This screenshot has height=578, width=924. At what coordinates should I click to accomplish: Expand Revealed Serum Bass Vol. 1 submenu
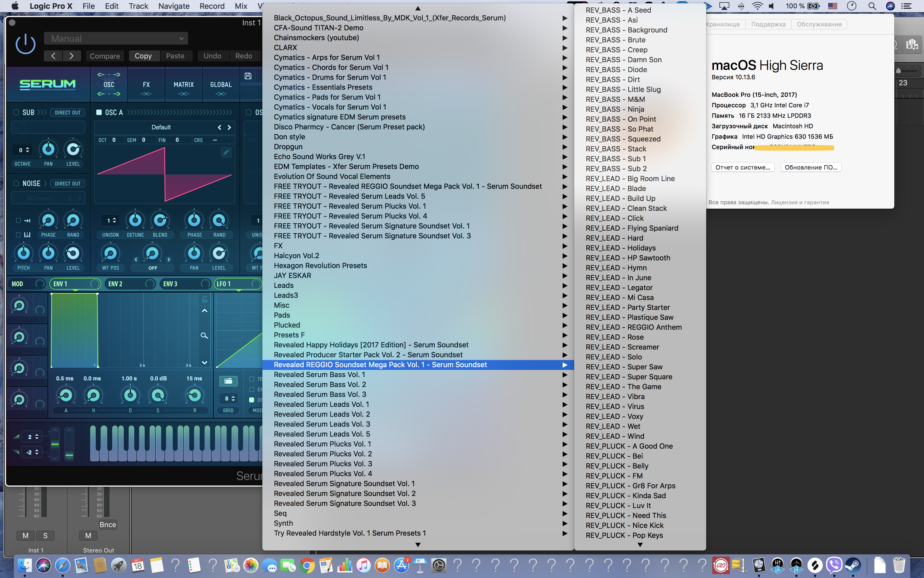point(418,375)
